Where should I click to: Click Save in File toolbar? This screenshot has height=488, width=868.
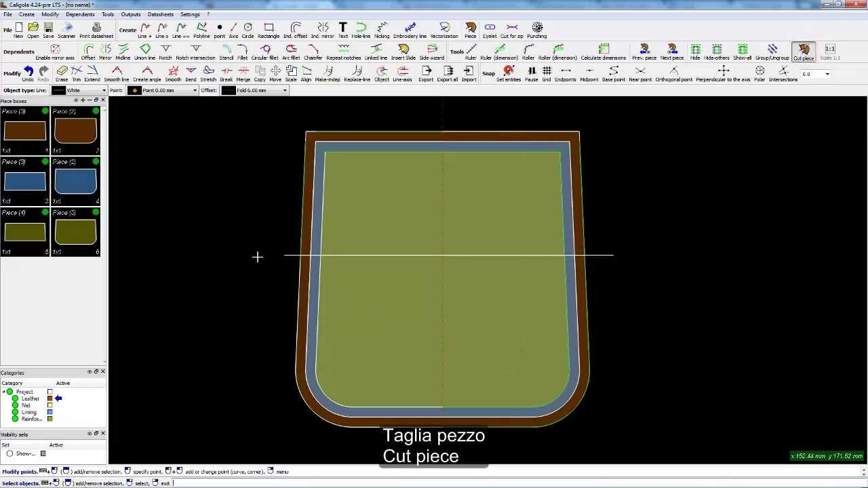48,30
